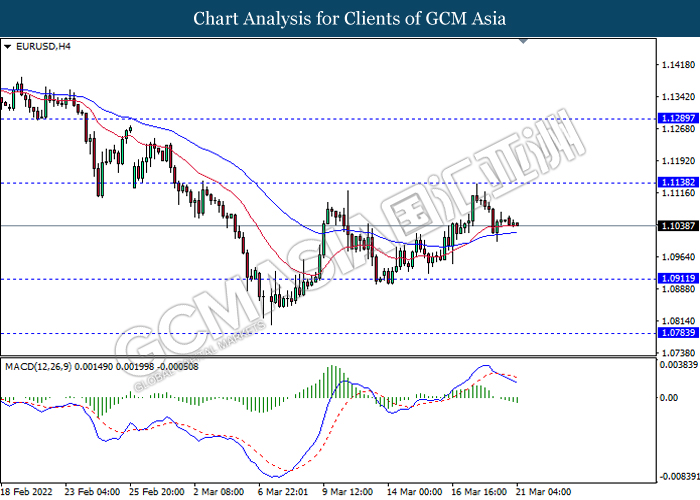This screenshot has height=500, width=700.
Task: Click the 1.14180 price scale value
Action: coord(678,65)
